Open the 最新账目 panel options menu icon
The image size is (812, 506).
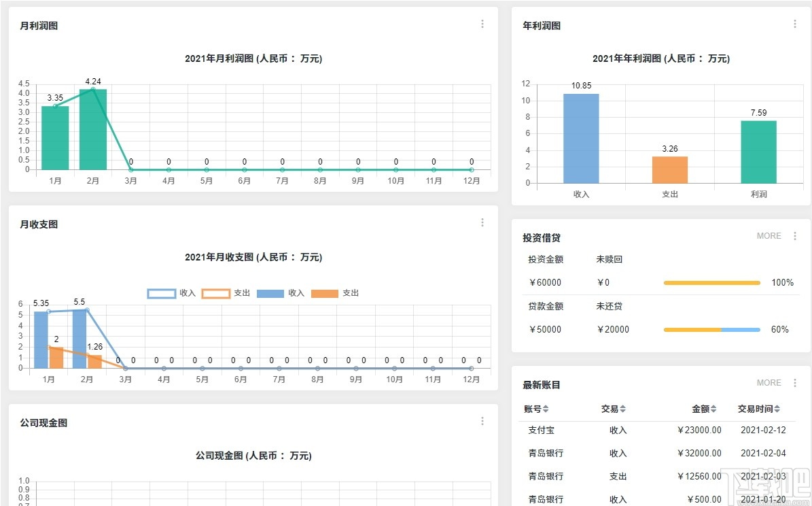coord(795,382)
